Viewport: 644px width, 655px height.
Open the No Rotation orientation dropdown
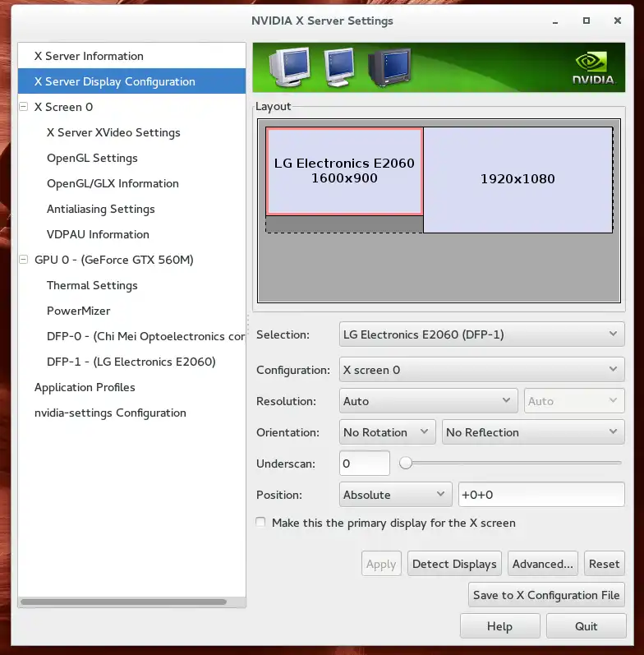(387, 432)
